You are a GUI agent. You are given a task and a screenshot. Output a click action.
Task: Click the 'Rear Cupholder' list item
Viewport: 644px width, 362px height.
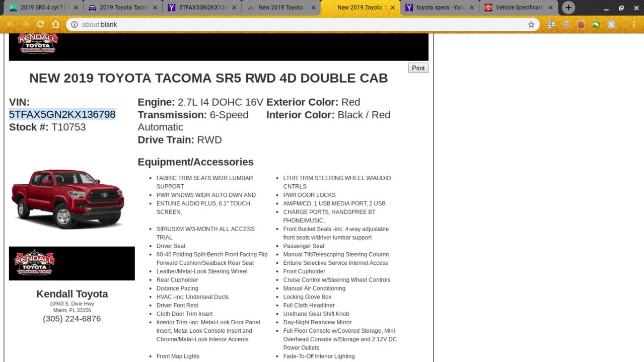tap(177, 280)
